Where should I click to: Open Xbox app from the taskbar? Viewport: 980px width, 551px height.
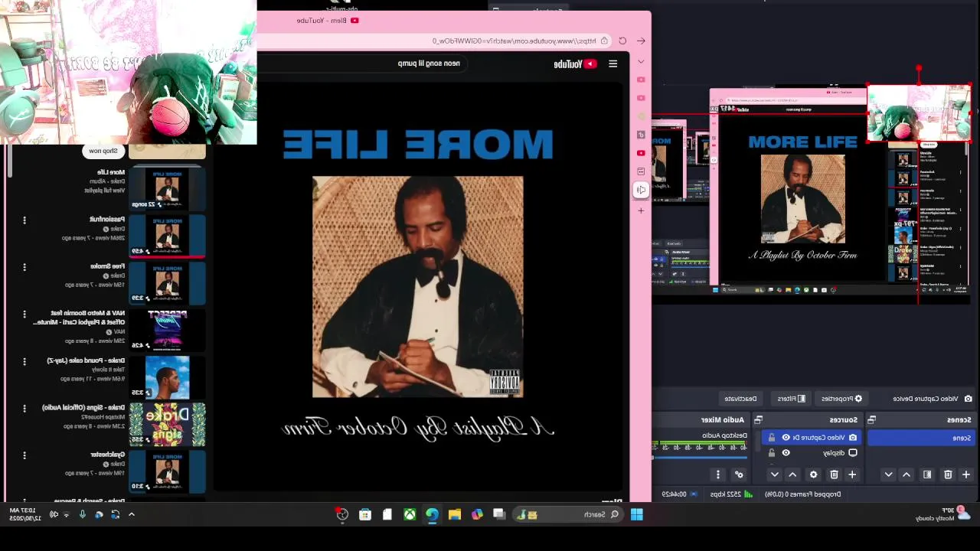click(410, 514)
